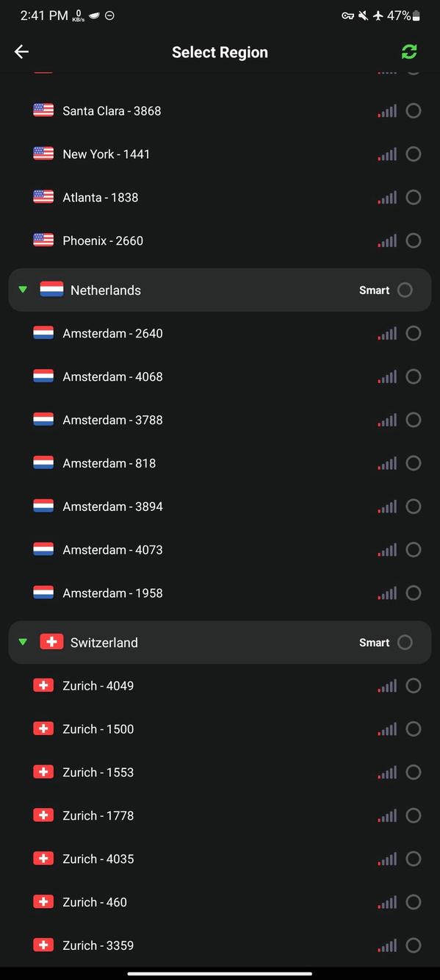440x980 pixels.
Task: Tap the Netherlands flag in the group header
Action: click(x=51, y=290)
